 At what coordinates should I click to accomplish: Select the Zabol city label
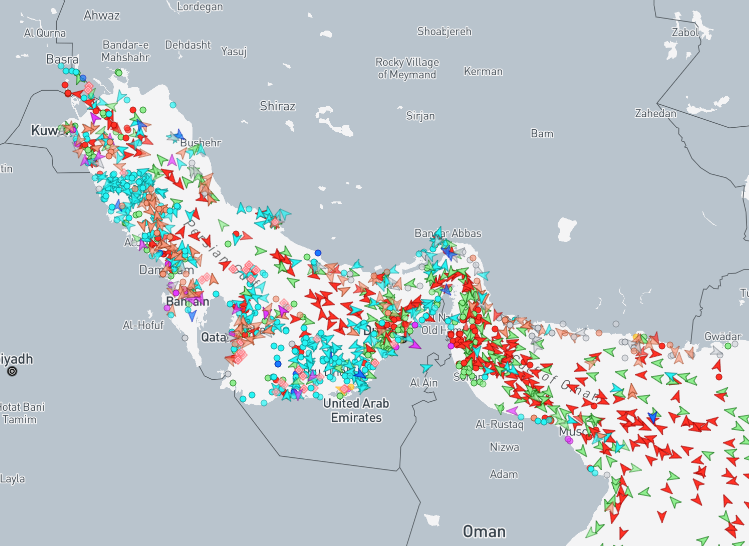point(685,32)
